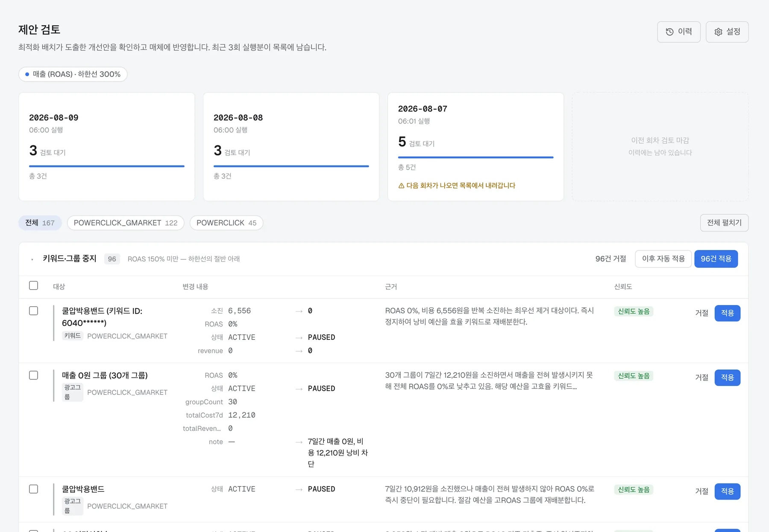Apply the 쿨압박용밴드 키워드 ID proposal

pyautogui.click(x=727, y=313)
